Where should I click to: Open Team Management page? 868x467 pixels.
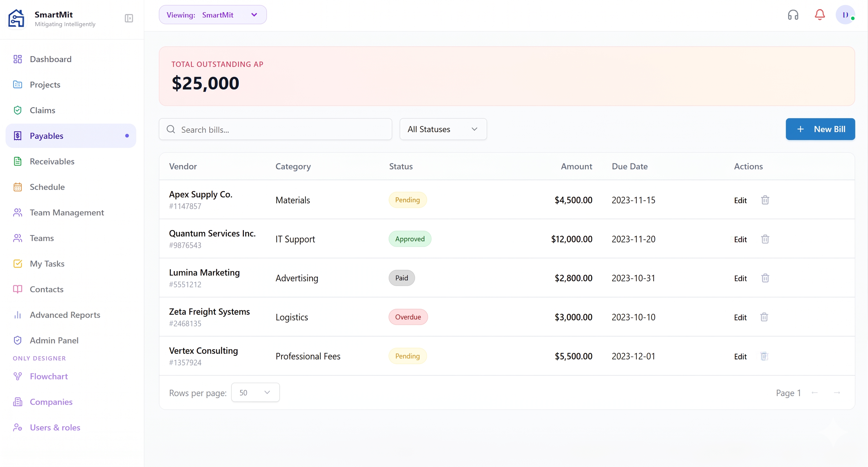[x=71, y=212]
